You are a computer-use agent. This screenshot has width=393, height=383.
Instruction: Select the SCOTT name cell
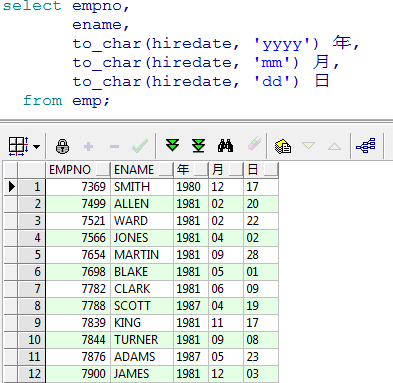142,306
